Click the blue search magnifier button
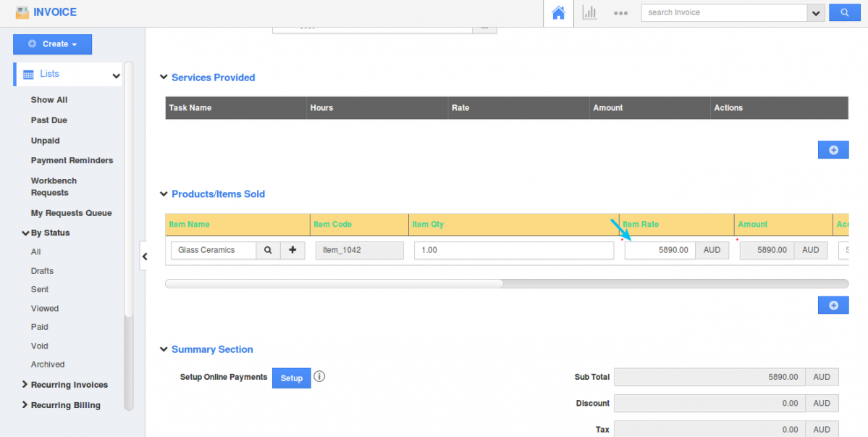868x437 pixels. pyautogui.click(x=843, y=13)
